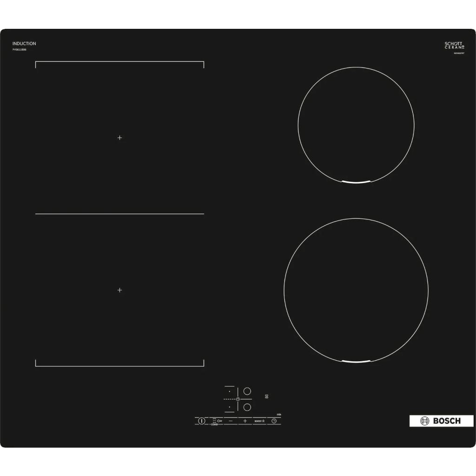The height and width of the screenshot is (476, 476).
Task: Activate the BOOST function
Action: click(x=259, y=421)
